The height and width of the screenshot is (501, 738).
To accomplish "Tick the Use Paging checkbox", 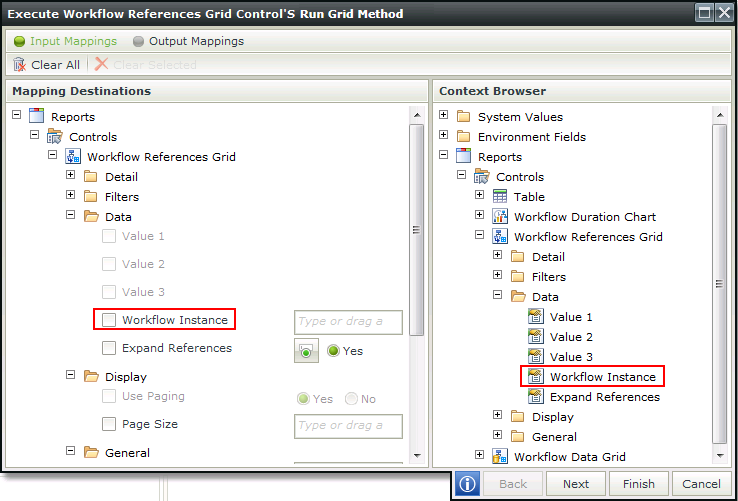I will pos(109,396).
